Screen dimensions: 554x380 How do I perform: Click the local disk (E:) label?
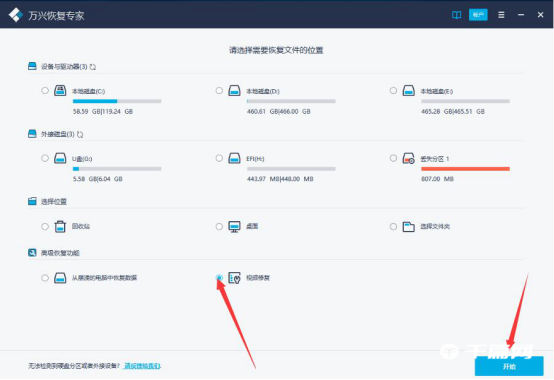[x=437, y=91]
